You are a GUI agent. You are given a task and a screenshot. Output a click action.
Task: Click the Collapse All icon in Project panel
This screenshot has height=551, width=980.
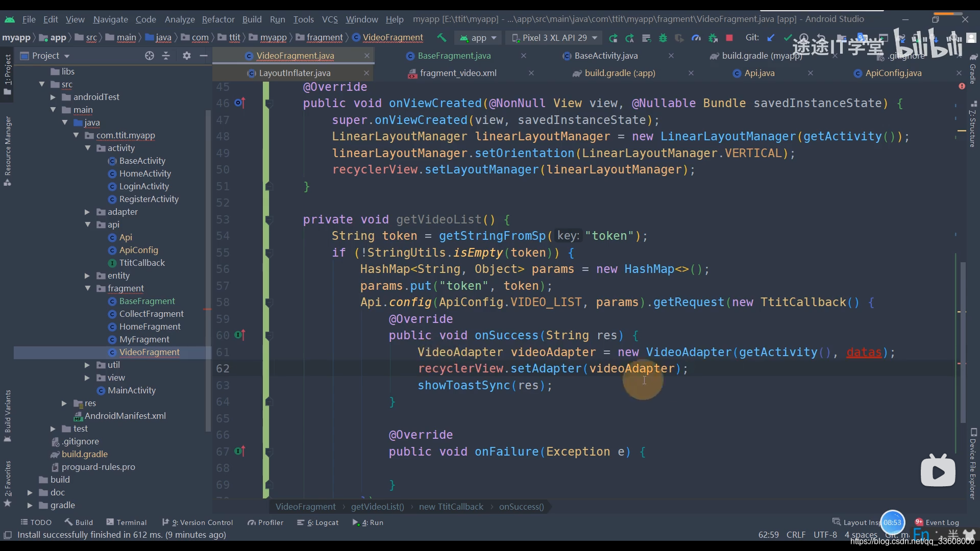point(166,56)
